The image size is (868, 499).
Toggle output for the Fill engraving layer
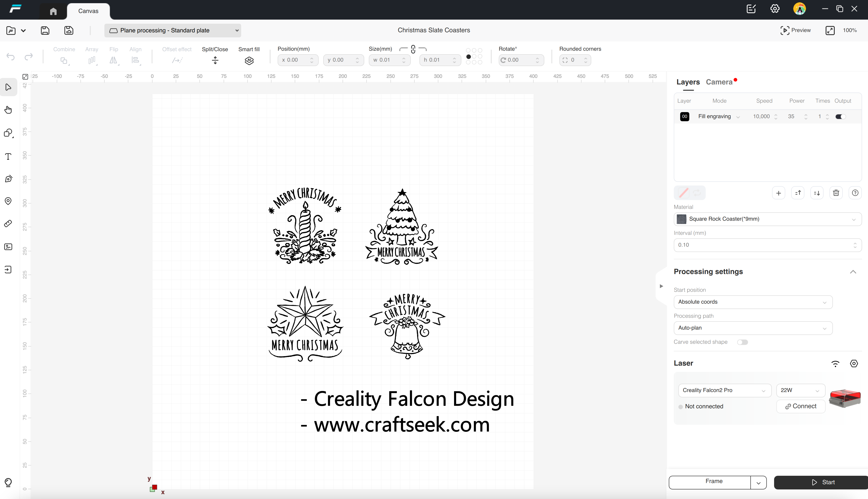(x=840, y=116)
